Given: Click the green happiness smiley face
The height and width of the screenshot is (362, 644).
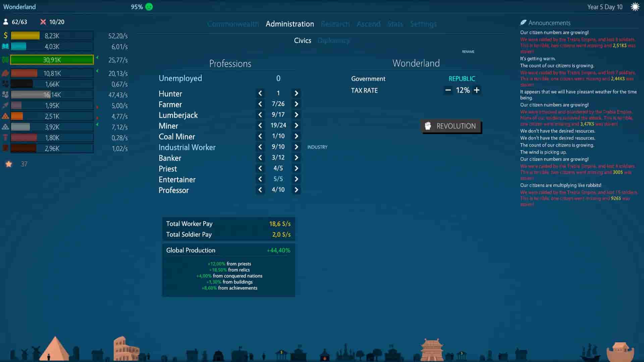Looking at the screenshot, I should coord(149,7).
